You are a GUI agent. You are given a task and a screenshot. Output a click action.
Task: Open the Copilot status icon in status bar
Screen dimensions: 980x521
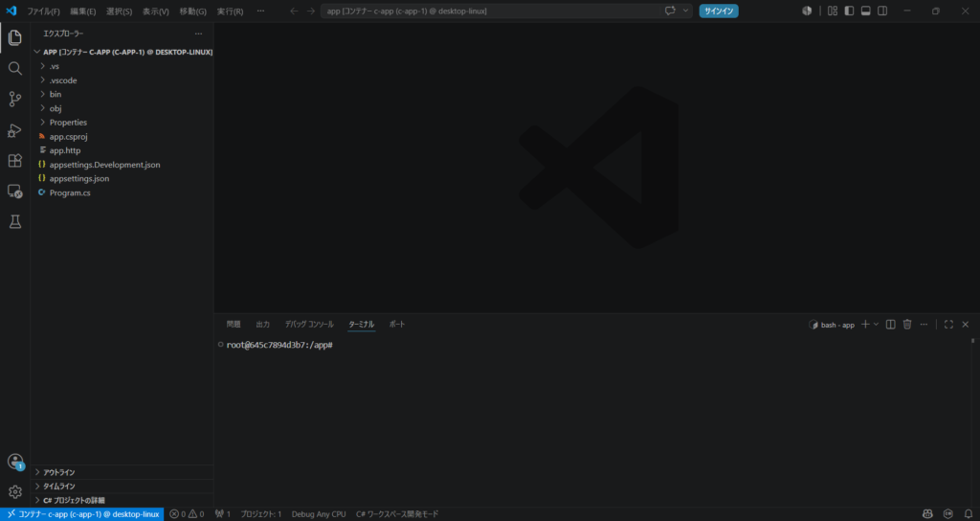(x=927, y=514)
